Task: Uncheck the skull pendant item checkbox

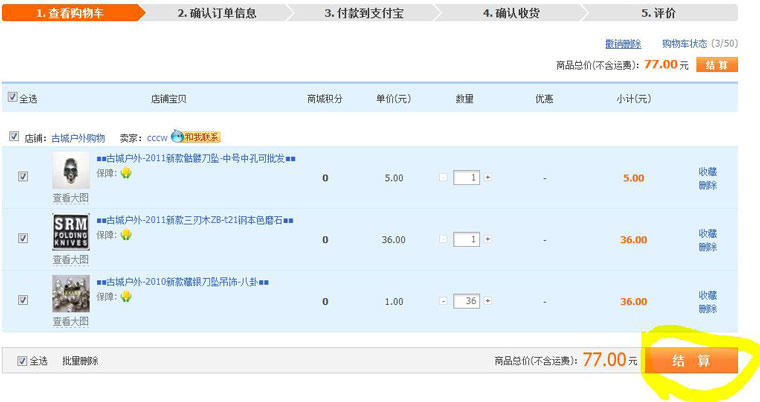Action: [x=23, y=177]
